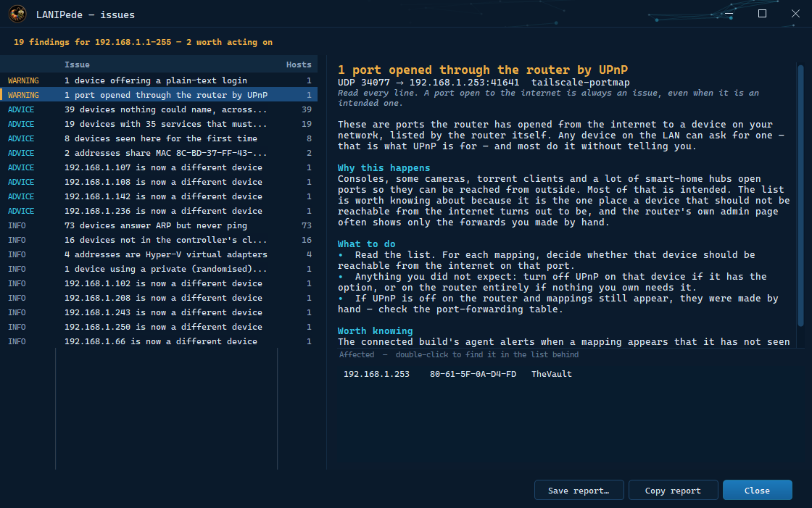Save the report to a file

point(579,490)
